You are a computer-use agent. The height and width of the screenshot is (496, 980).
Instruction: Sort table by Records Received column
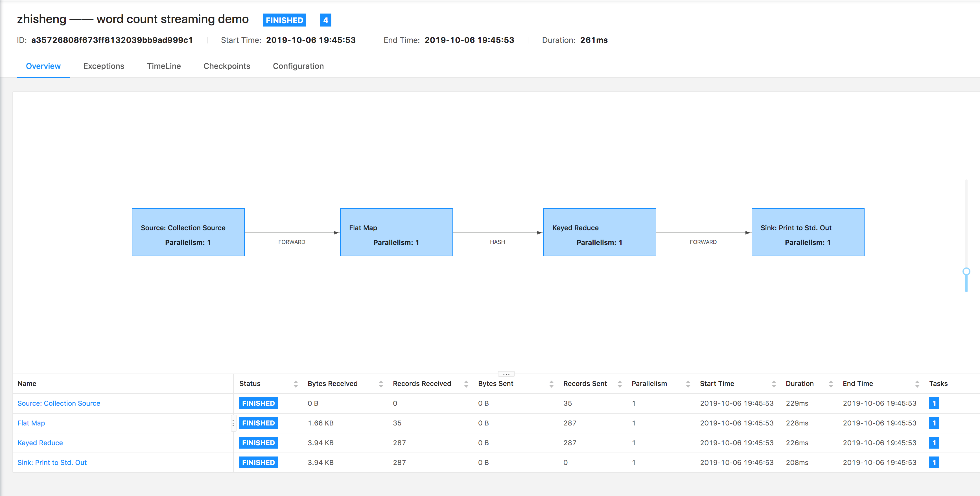[466, 384]
